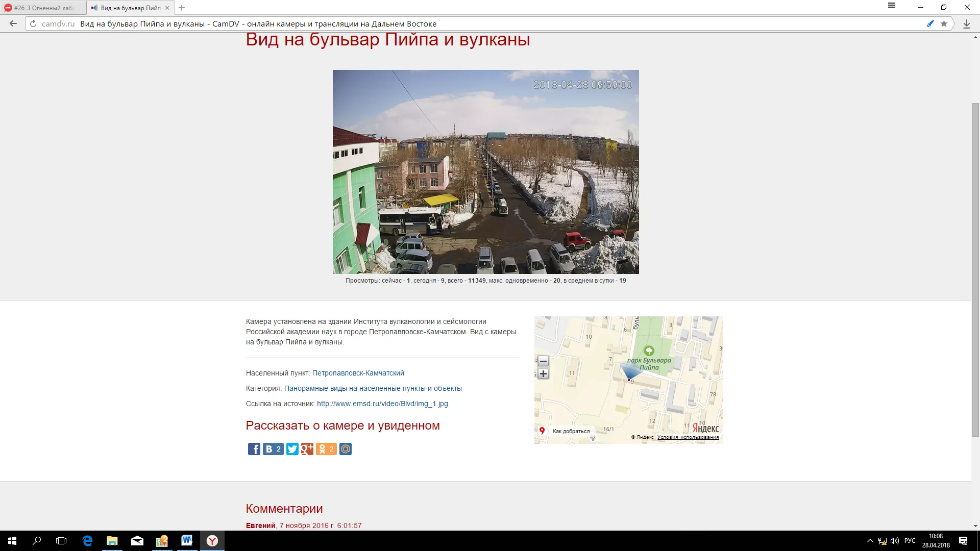The height and width of the screenshot is (551, 980).
Task: Share the page on Facebook
Action: click(x=254, y=449)
